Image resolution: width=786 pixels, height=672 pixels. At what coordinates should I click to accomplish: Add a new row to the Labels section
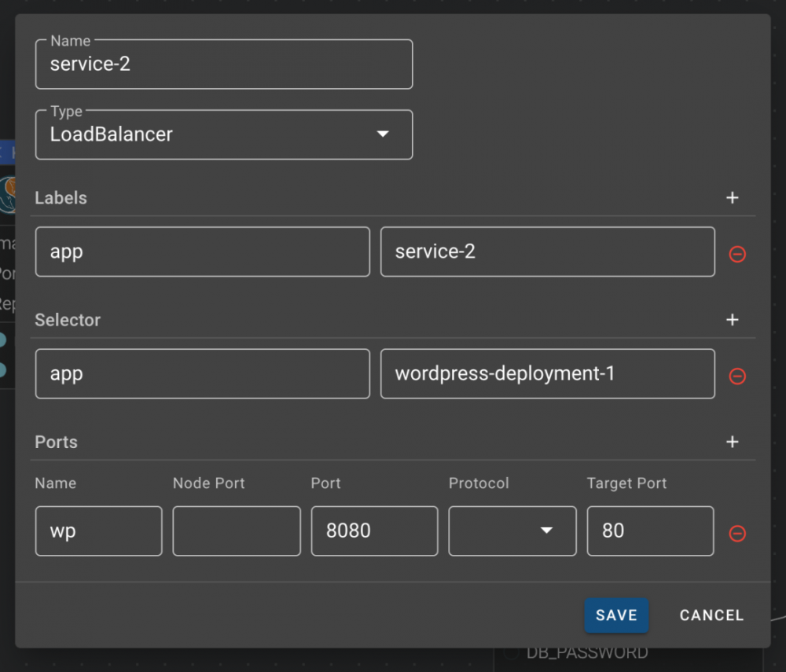(x=732, y=197)
